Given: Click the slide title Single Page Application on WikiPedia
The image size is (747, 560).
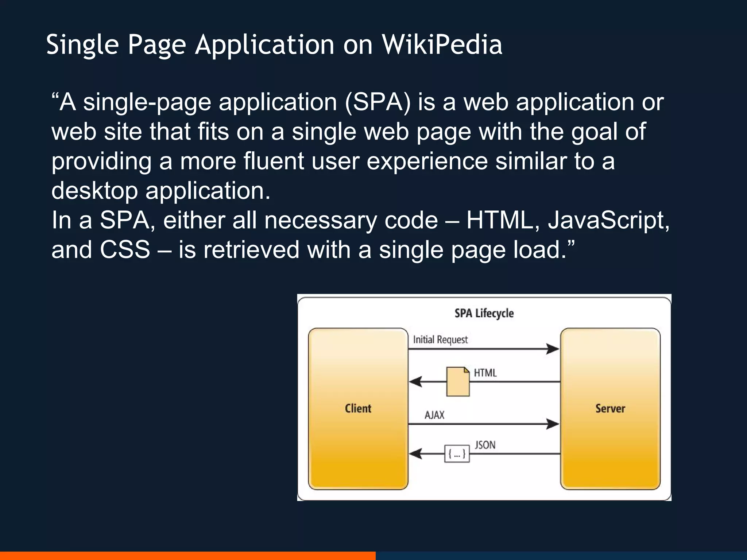Looking at the screenshot, I should pyautogui.click(x=274, y=44).
